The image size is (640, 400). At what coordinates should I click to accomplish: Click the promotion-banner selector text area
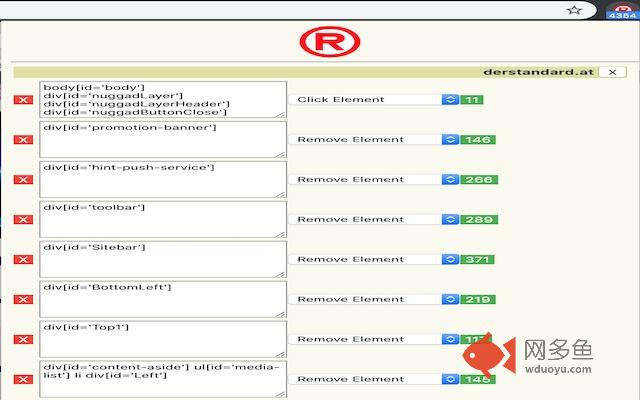[x=163, y=140]
